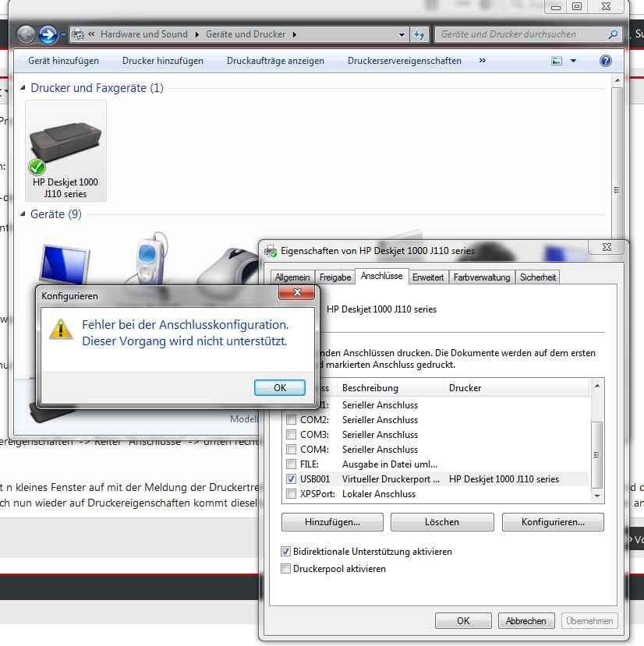Image resolution: width=644 pixels, height=646 pixels.
Task: Click the Refresh button beside the address bar
Action: 419,34
